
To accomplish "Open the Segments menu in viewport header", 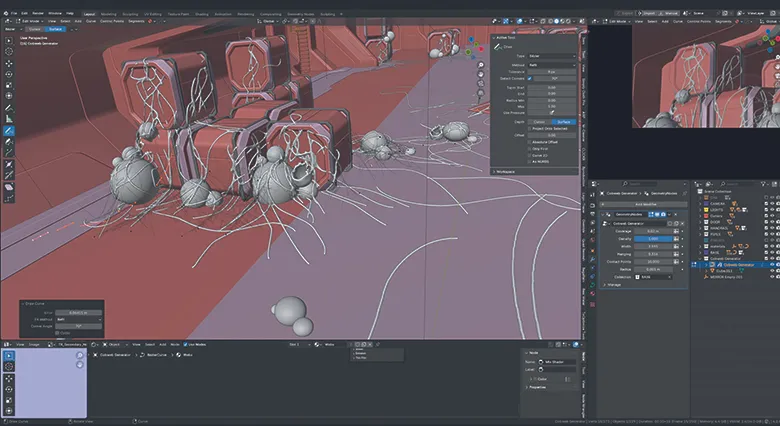I will coord(136,21).
